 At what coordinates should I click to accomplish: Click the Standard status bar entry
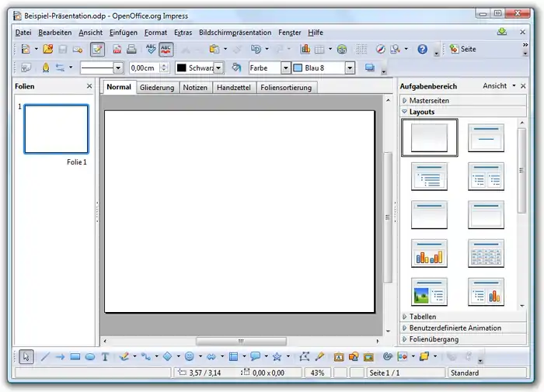click(x=486, y=373)
